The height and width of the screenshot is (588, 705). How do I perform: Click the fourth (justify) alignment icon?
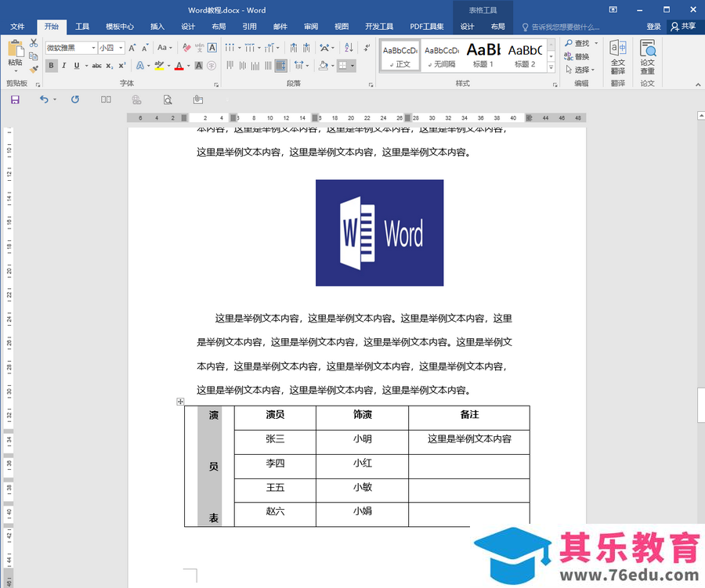(268, 66)
